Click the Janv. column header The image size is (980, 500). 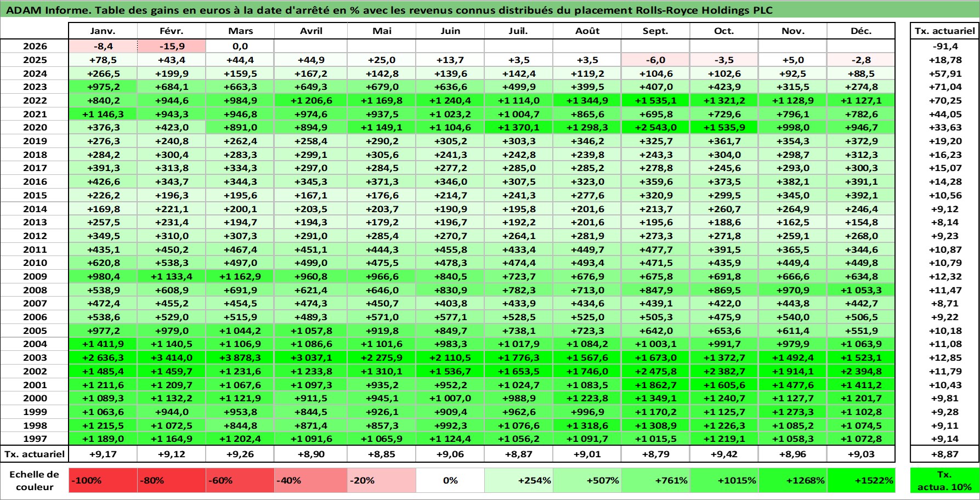coord(103,31)
